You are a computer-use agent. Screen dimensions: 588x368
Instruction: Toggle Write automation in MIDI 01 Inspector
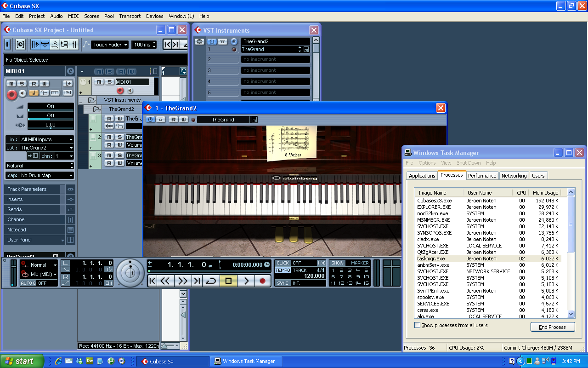tap(44, 83)
